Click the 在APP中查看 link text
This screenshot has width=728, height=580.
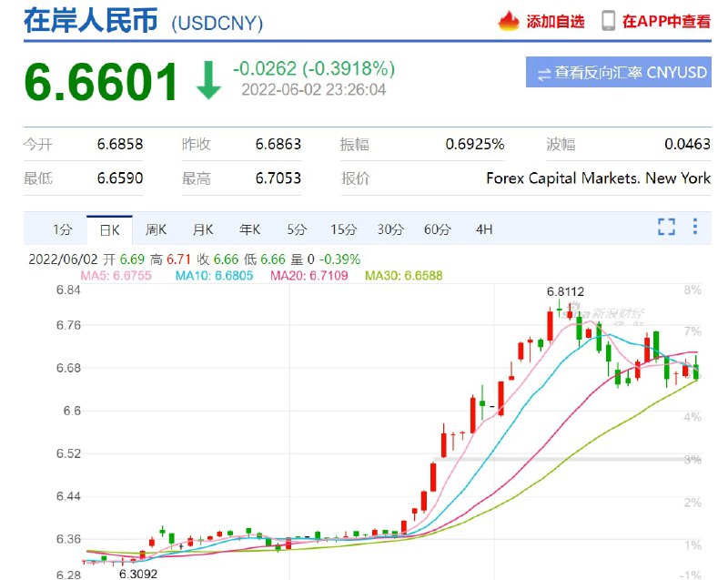(666, 21)
